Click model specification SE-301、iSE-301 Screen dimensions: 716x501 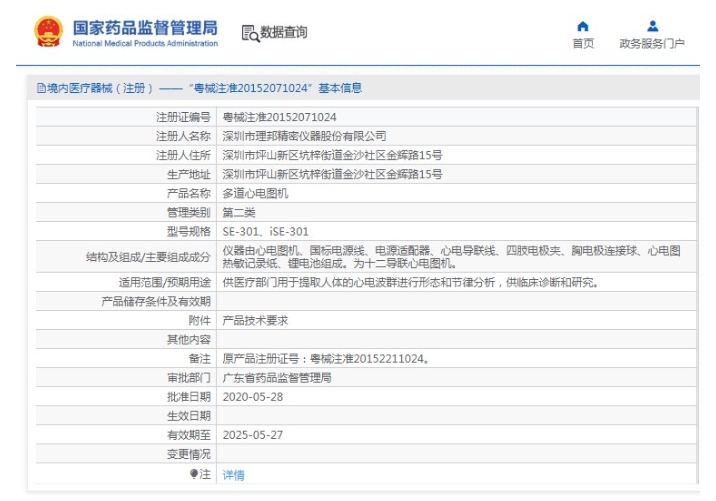click(265, 231)
